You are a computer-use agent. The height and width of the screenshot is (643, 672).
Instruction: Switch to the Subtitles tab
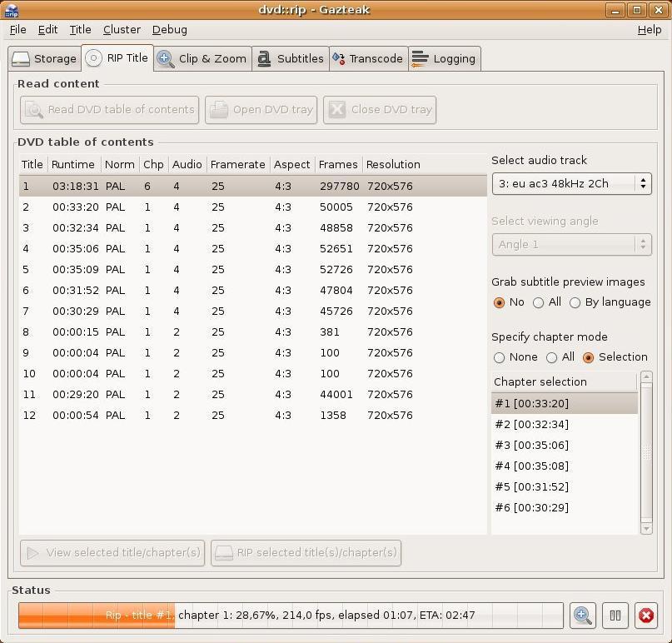(291, 59)
